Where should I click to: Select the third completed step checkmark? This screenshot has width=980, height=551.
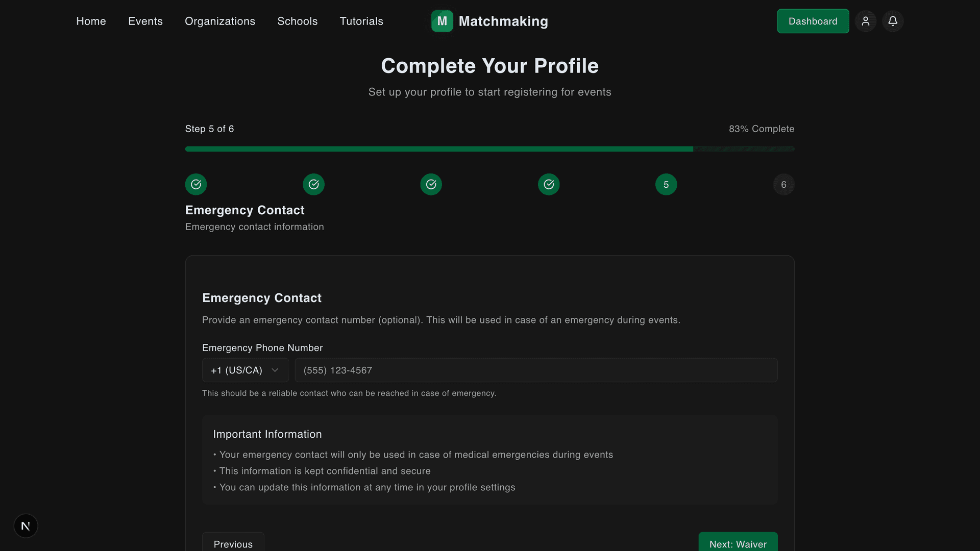(x=431, y=184)
